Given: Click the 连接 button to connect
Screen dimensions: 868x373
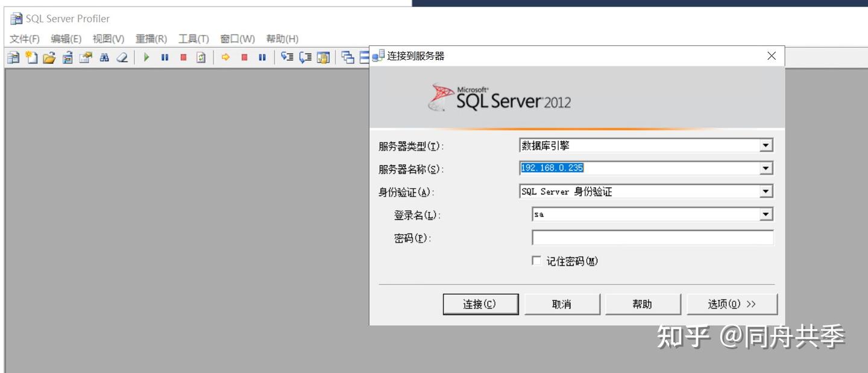Looking at the screenshot, I should (x=480, y=304).
